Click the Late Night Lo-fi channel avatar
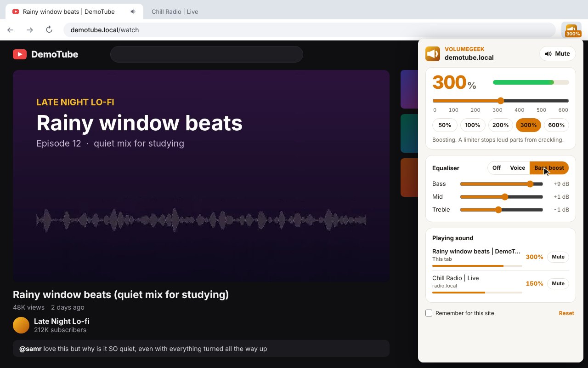 point(21,325)
